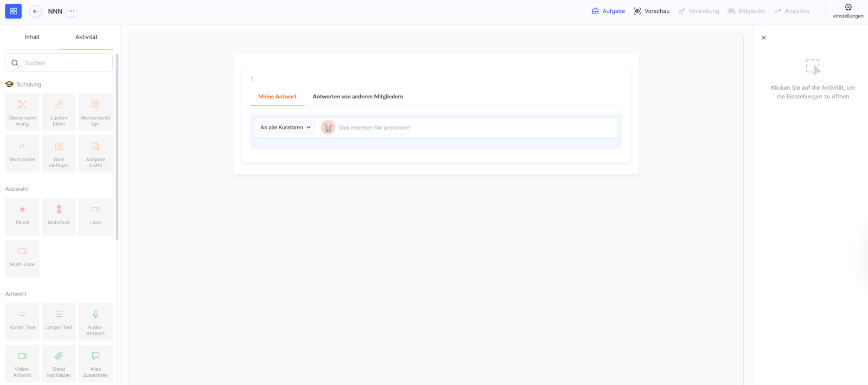
Task: Add the Multi-Liste activity
Action: [x=22, y=258]
